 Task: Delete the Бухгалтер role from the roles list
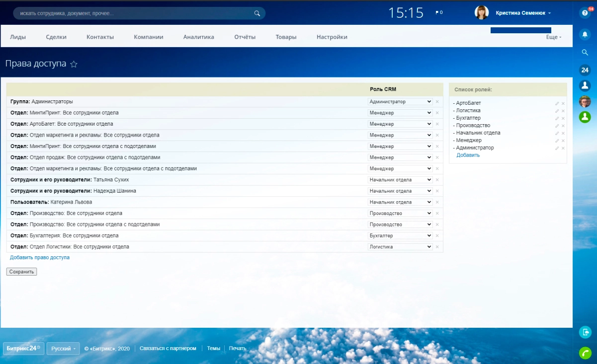563,118
